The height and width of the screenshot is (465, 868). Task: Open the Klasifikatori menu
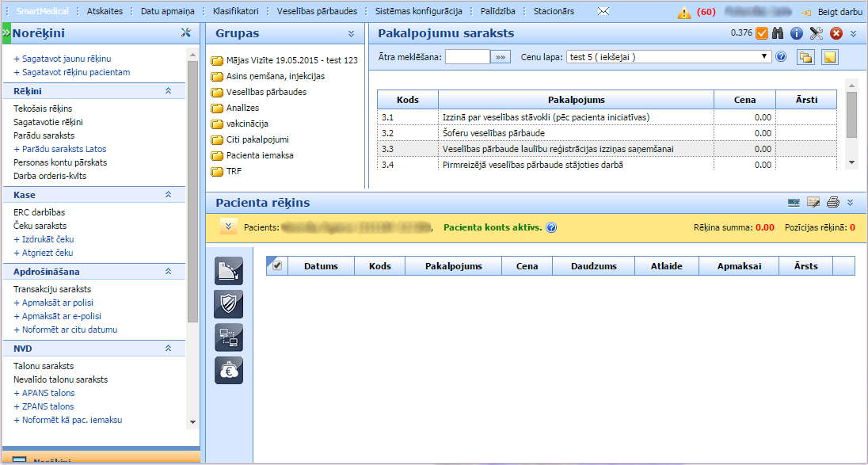(236, 12)
